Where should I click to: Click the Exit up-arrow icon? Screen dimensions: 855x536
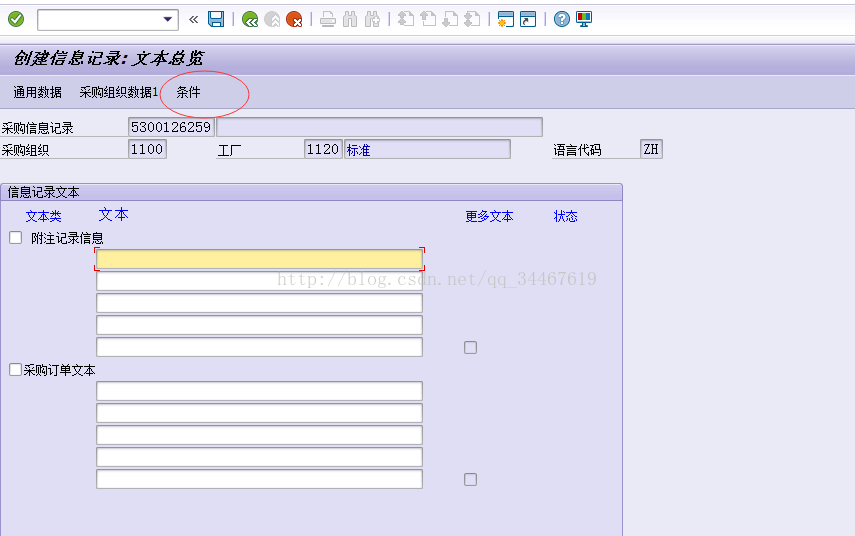click(272, 20)
